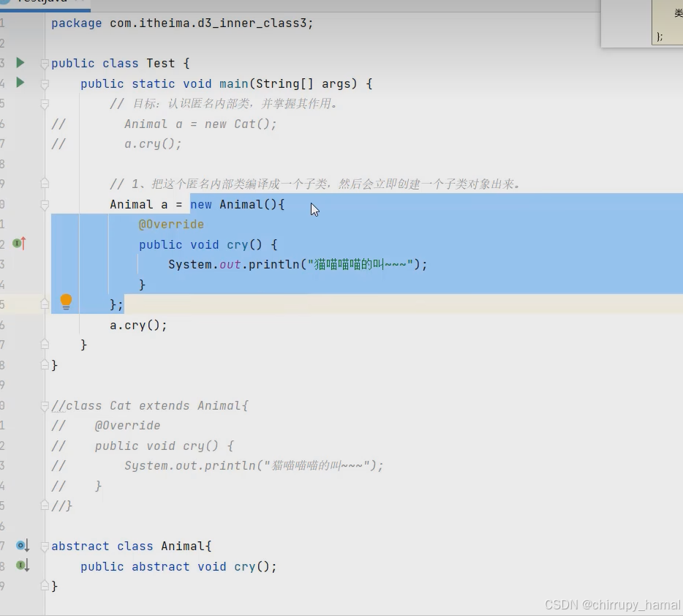Screen dimensions: 683x616
Task: Click the commented 'a.cry();' line
Action: point(153,144)
